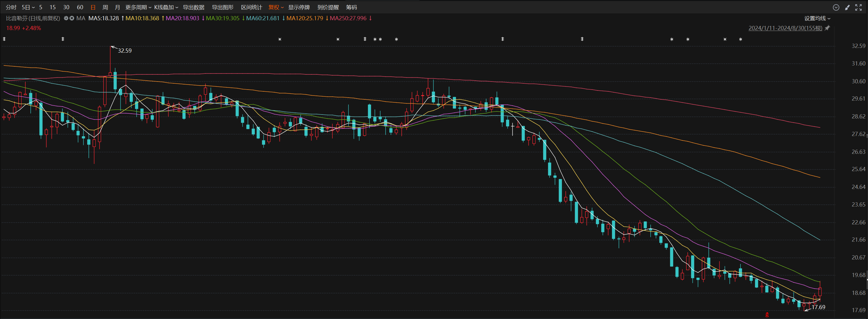
Task: Open the K线叠加 overlay dropdown
Action: 166,7
